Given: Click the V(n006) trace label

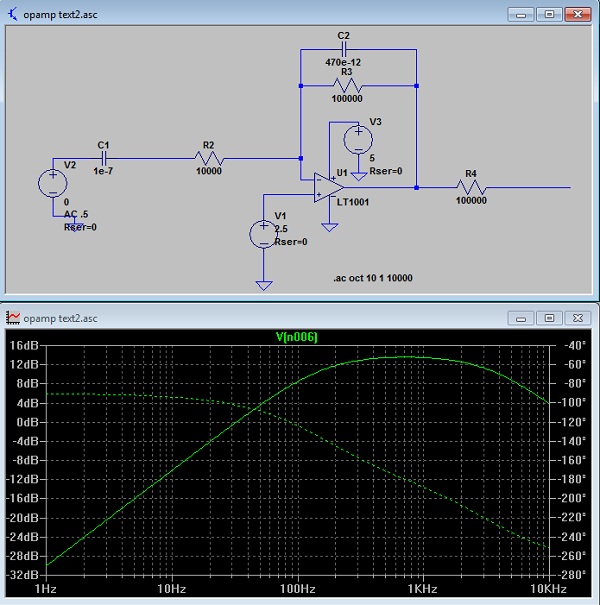Looking at the screenshot, I should [297, 337].
